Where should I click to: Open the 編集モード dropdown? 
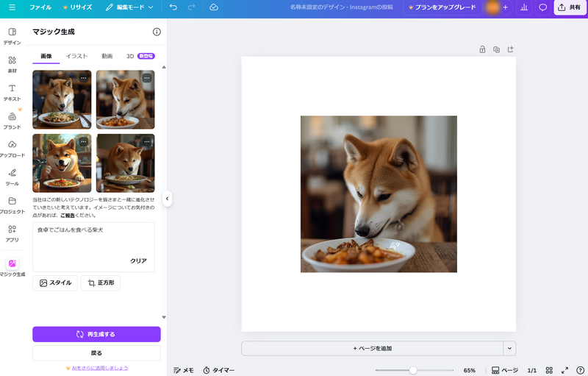(129, 7)
